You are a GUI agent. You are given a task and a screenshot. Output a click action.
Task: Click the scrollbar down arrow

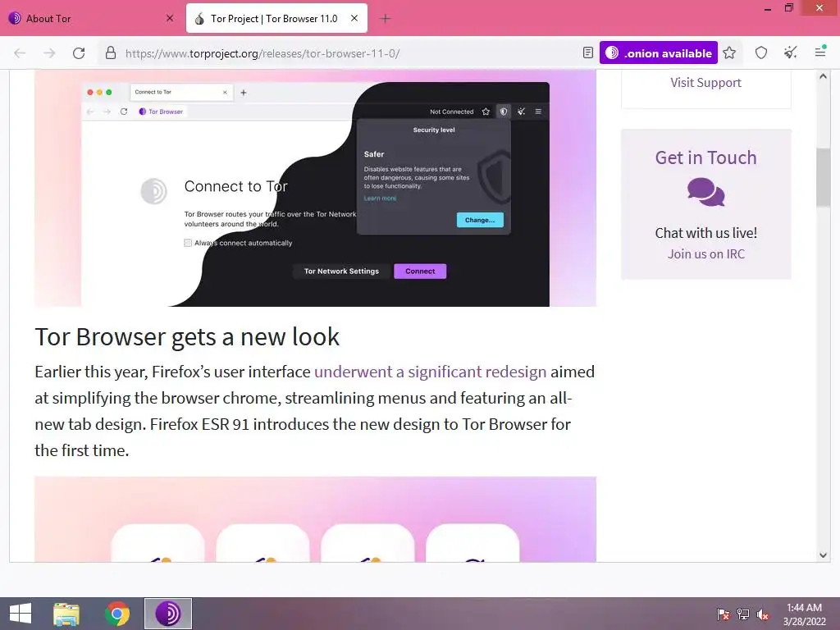coord(823,555)
